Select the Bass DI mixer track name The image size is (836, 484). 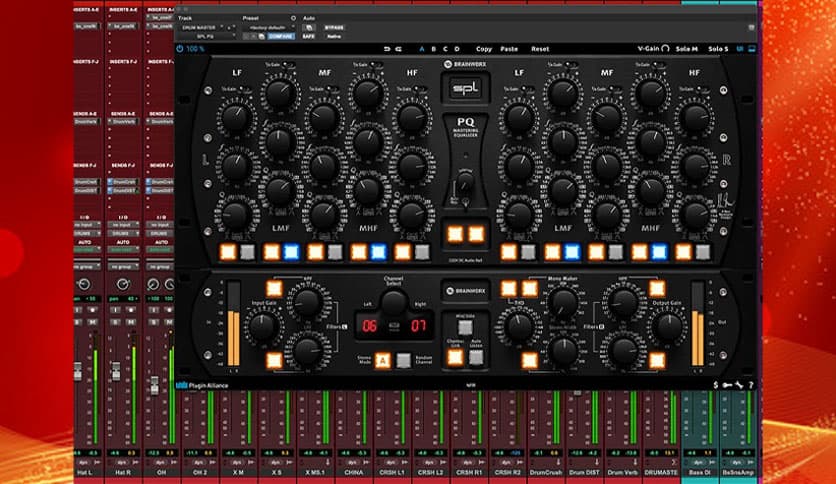[700, 472]
